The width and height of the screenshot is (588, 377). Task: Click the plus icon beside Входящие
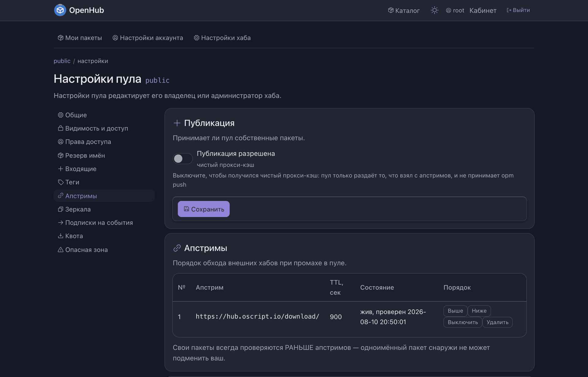(61, 169)
